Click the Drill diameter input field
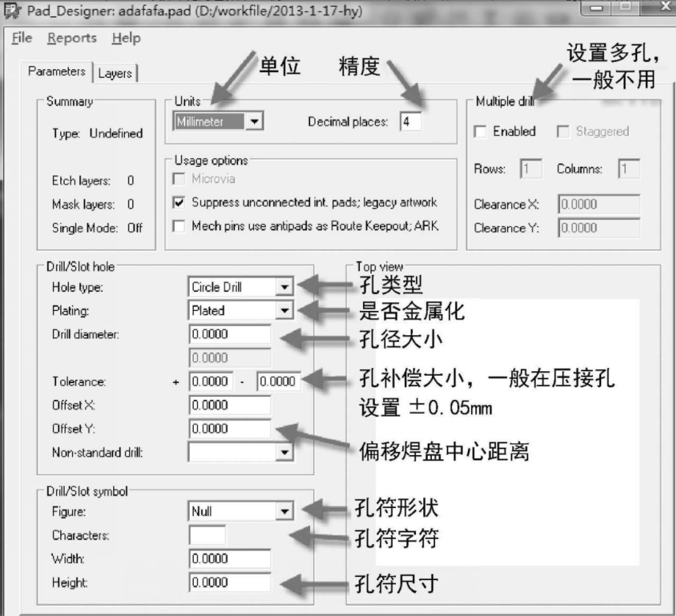Image resolution: width=676 pixels, height=616 pixels. [230, 334]
